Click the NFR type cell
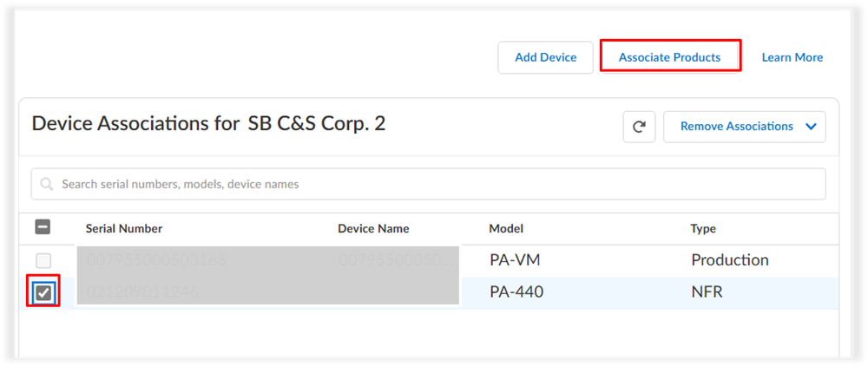The height and width of the screenshot is (367, 868). tap(707, 292)
